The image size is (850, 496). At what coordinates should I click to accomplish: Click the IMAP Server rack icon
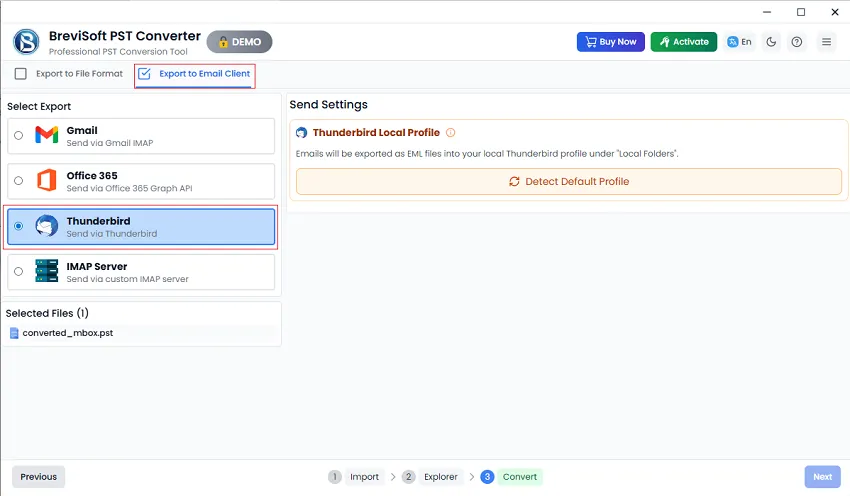pos(47,270)
